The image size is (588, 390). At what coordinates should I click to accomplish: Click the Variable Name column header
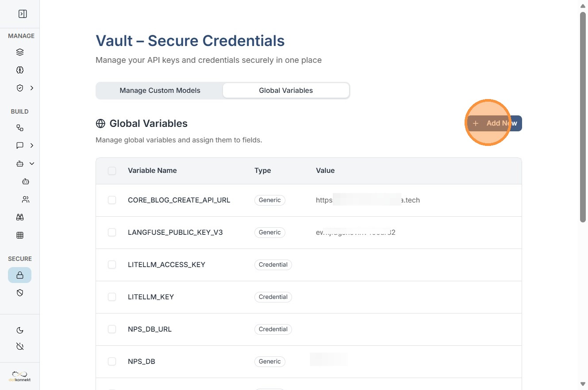click(x=152, y=171)
